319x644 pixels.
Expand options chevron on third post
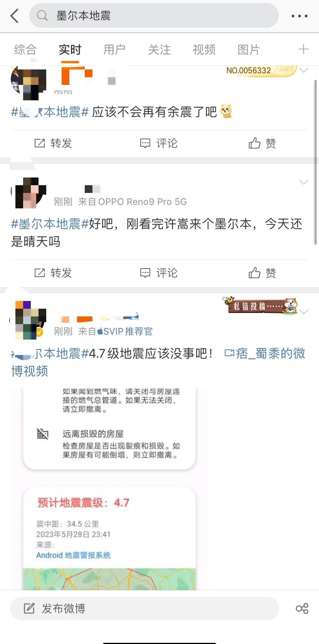tap(304, 312)
